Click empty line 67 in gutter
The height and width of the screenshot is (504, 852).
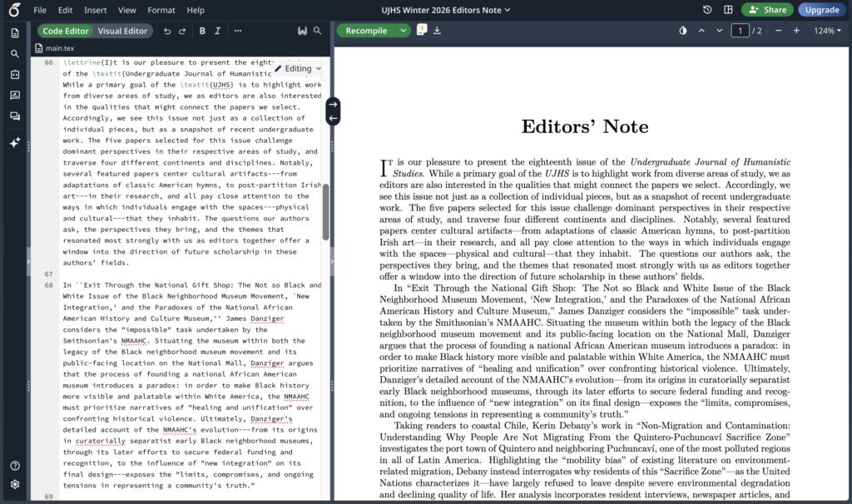[x=49, y=274]
